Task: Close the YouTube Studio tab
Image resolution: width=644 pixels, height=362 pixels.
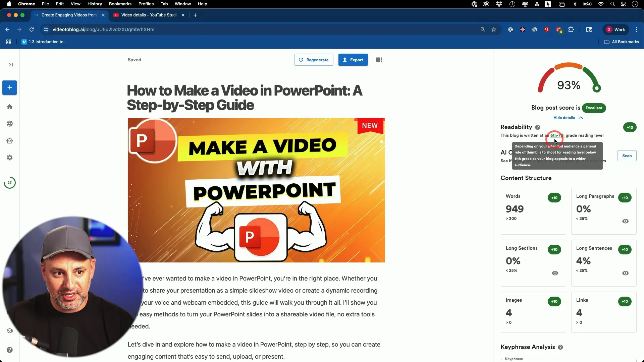Action: (183, 15)
